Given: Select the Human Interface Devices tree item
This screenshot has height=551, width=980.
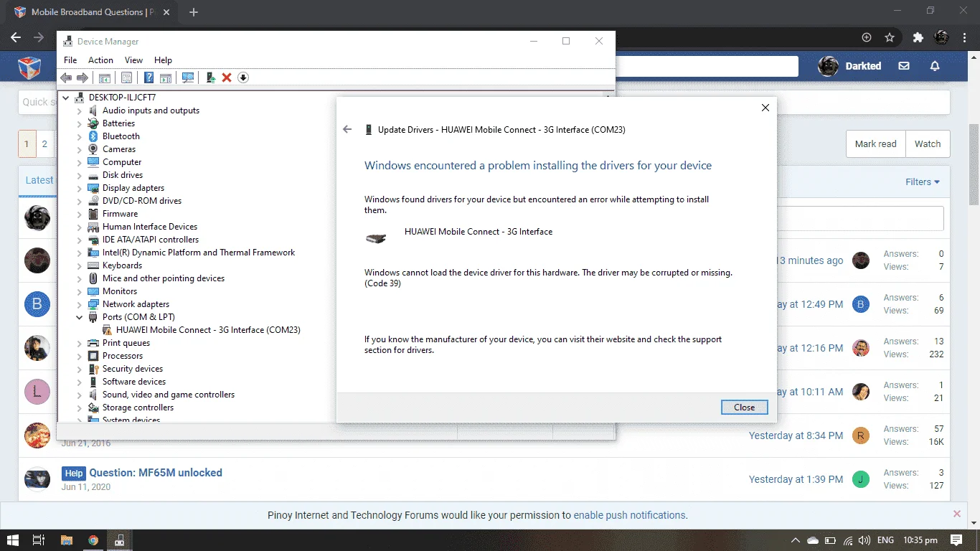Looking at the screenshot, I should coord(150,227).
